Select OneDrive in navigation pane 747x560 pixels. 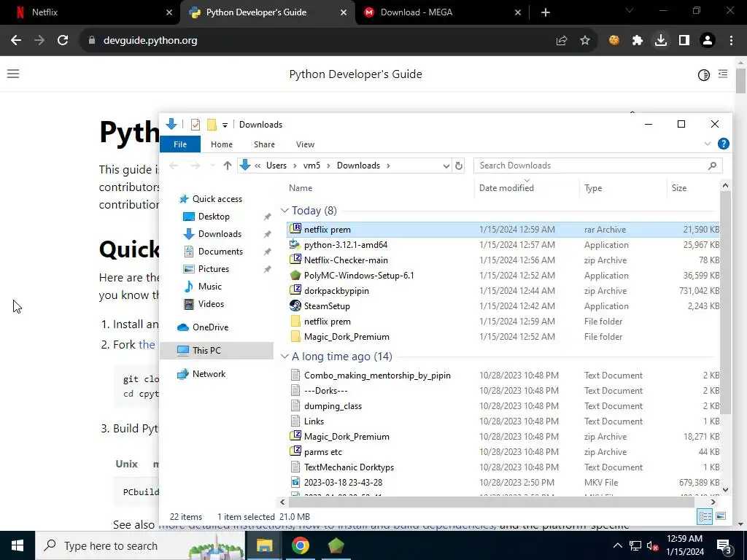coord(210,327)
